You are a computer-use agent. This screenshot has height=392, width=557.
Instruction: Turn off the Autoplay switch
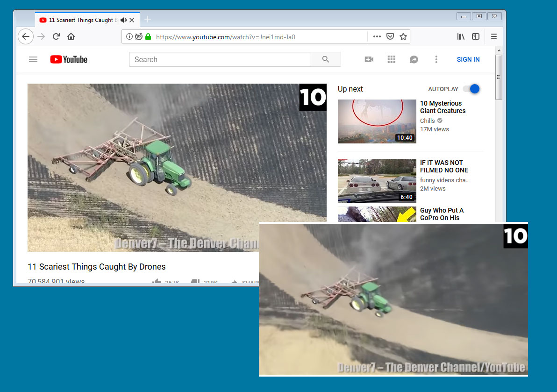point(471,89)
